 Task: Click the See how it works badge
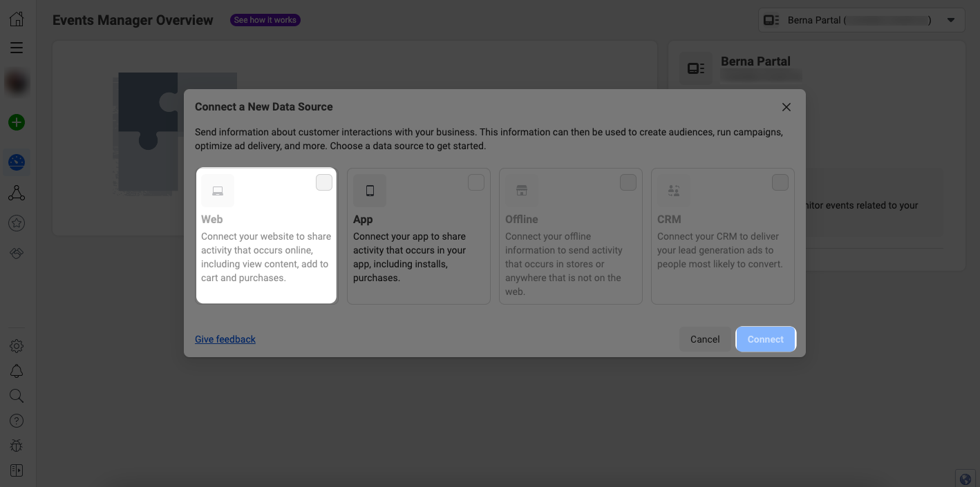pyautogui.click(x=265, y=19)
